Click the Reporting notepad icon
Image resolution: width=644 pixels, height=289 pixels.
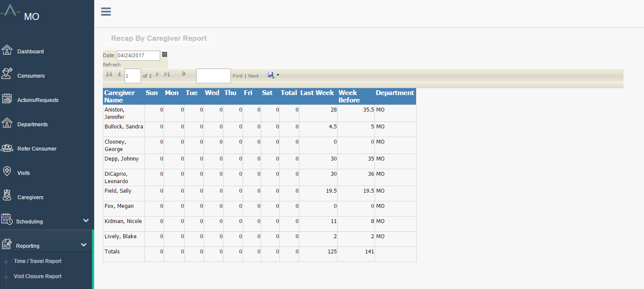(x=7, y=244)
